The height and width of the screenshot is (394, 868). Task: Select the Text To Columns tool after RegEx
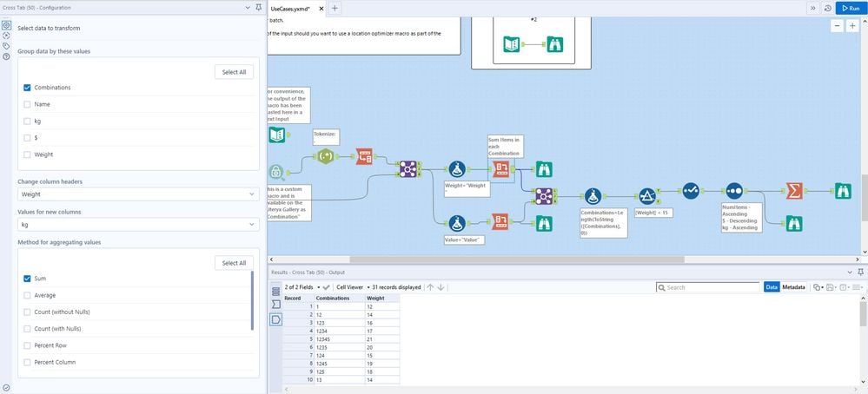pyautogui.click(x=364, y=156)
